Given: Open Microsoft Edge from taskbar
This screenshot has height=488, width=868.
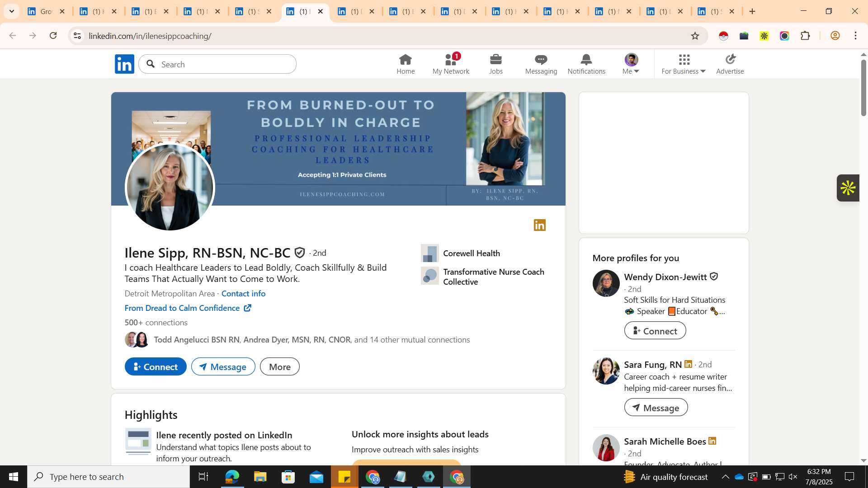Looking at the screenshot, I should [x=232, y=477].
